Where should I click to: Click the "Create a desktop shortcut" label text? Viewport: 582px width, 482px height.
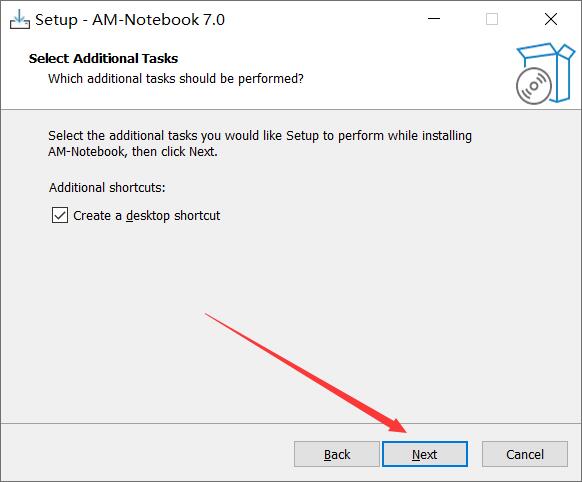point(147,216)
